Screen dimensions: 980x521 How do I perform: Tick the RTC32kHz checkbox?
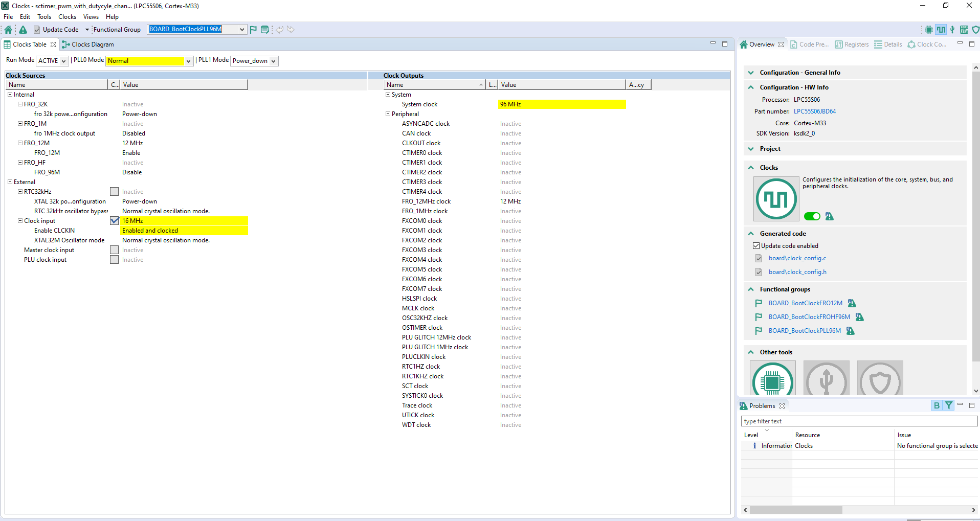pos(115,192)
